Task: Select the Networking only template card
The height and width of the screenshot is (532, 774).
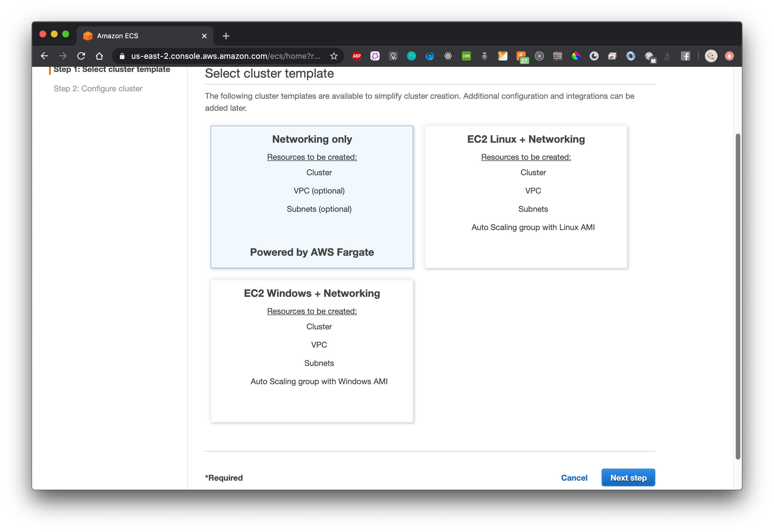Action: [x=312, y=197]
